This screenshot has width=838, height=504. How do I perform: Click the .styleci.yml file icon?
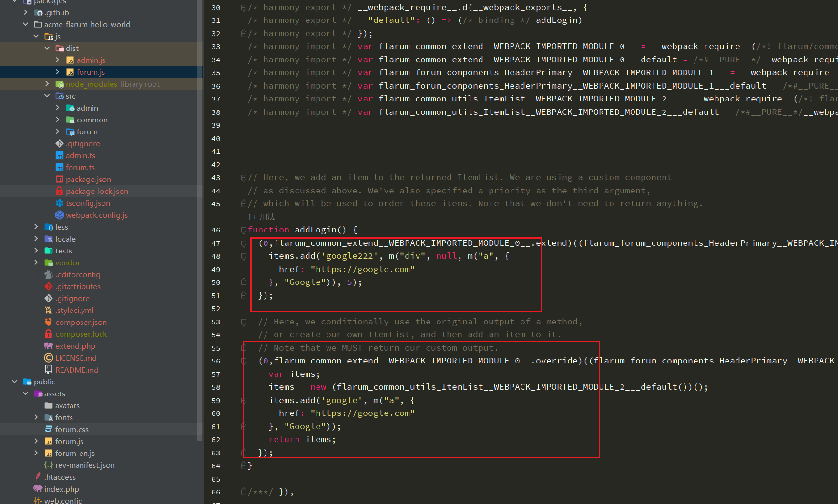click(x=49, y=310)
